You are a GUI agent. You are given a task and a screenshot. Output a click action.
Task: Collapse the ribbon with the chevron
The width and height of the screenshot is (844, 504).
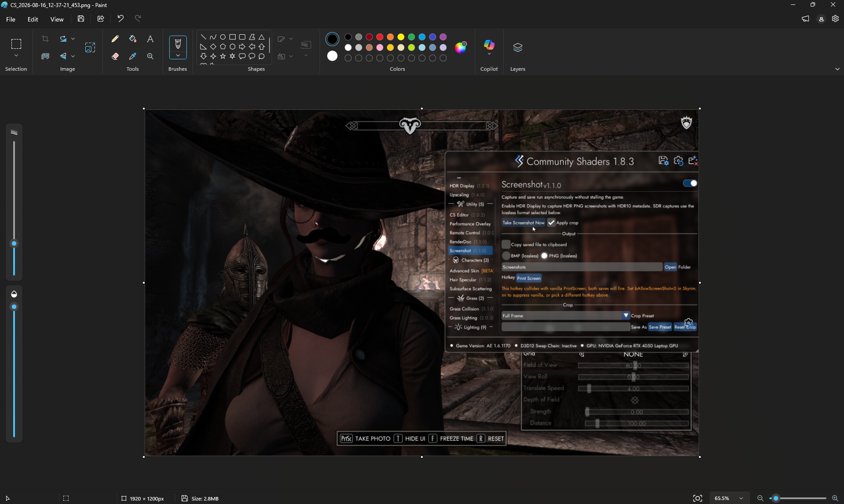coord(837,69)
